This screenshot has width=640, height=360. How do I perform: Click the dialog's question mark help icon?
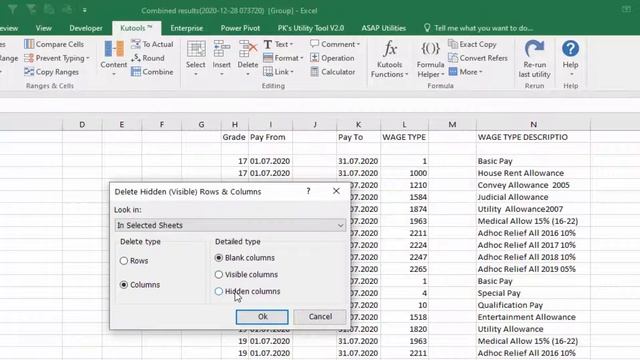[309, 191]
